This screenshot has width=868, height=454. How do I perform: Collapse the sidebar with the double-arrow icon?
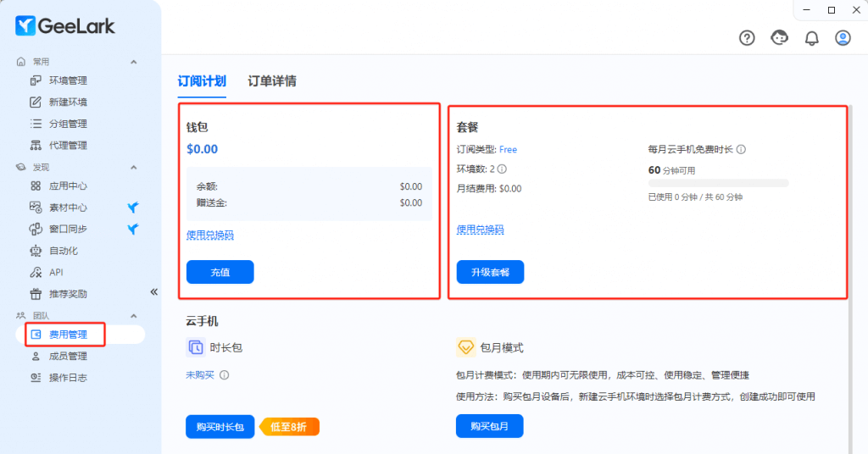pyautogui.click(x=154, y=292)
